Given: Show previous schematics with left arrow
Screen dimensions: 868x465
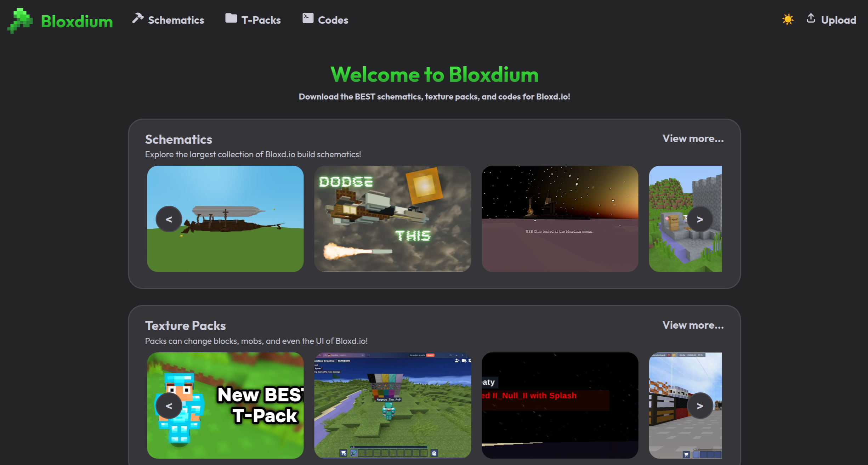Looking at the screenshot, I should (169, 219).
